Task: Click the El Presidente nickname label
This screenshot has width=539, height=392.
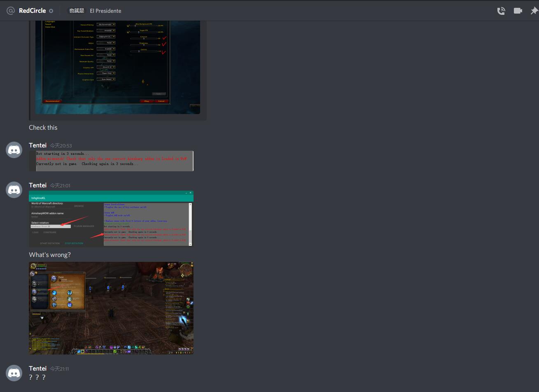Action: point(105,11)
